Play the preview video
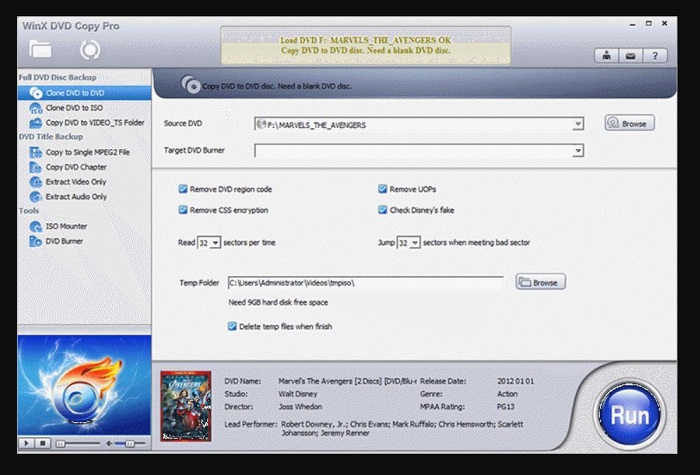Screen dimensions: 700x475 click(26, 443)
